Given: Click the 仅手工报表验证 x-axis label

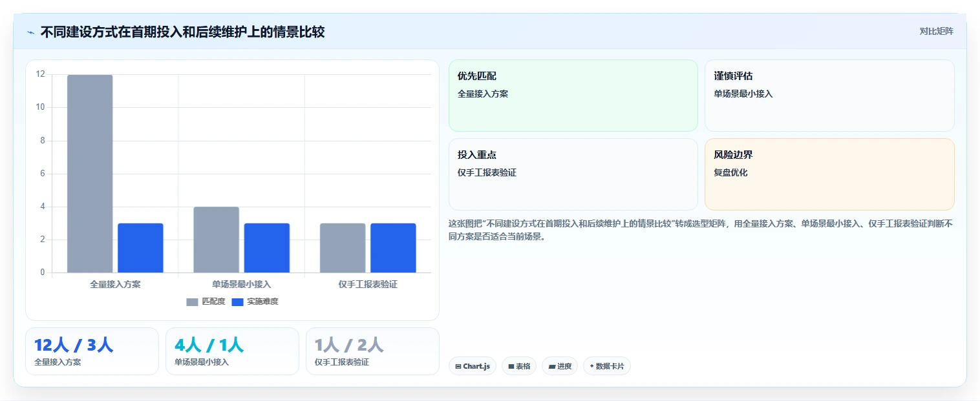Looking at the screenshot, I should click(x=368, y=284).
